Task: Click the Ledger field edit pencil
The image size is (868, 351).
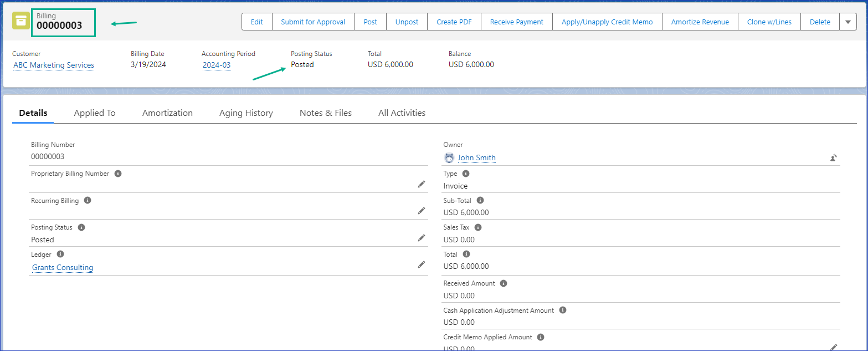Action: tap(422, 265)
